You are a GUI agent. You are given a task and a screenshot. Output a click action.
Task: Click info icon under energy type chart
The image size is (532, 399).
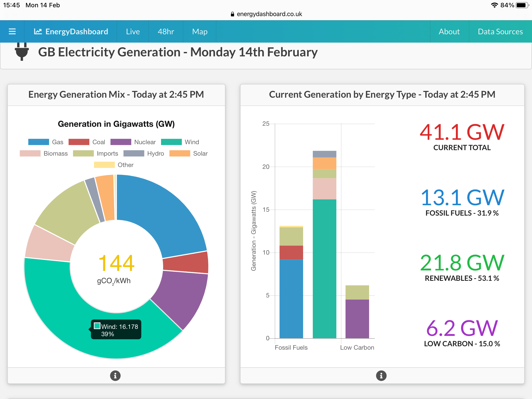(x=381, y=376)
